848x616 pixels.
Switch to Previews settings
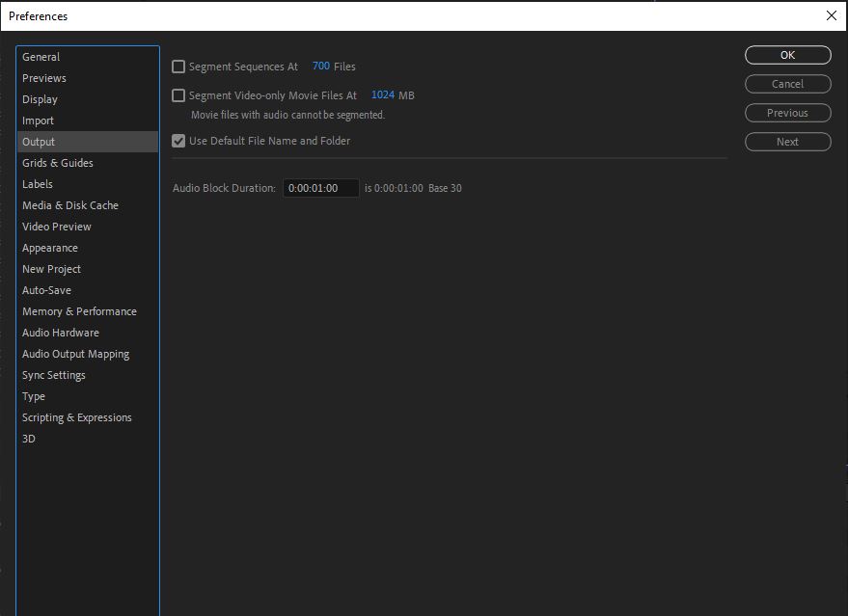[44, 78]
